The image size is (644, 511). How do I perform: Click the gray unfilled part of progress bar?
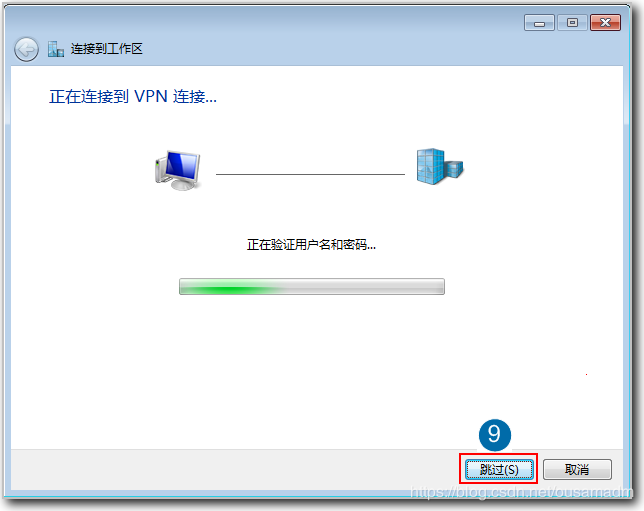(x=363, y=286)
